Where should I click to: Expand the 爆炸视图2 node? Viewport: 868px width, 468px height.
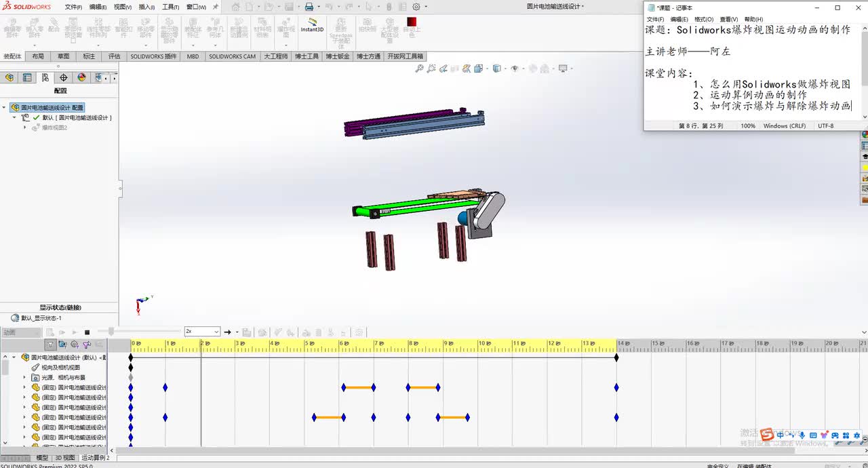25,128
